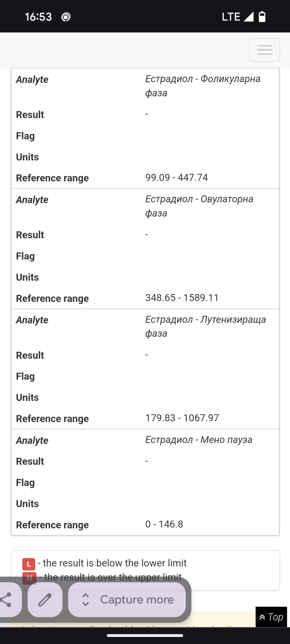Tap the LTE signal strength icon
Viewport: 290px width, 644px height.
pyautogui.click(x=248, y=17)
